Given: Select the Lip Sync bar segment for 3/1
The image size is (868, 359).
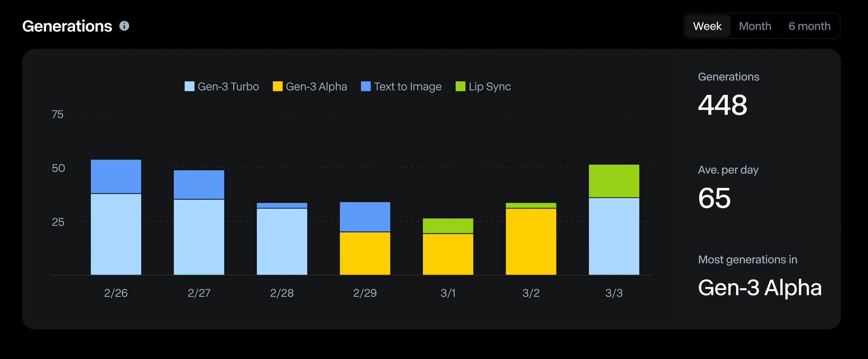Looking at the screenshot, I should (448, 226).
